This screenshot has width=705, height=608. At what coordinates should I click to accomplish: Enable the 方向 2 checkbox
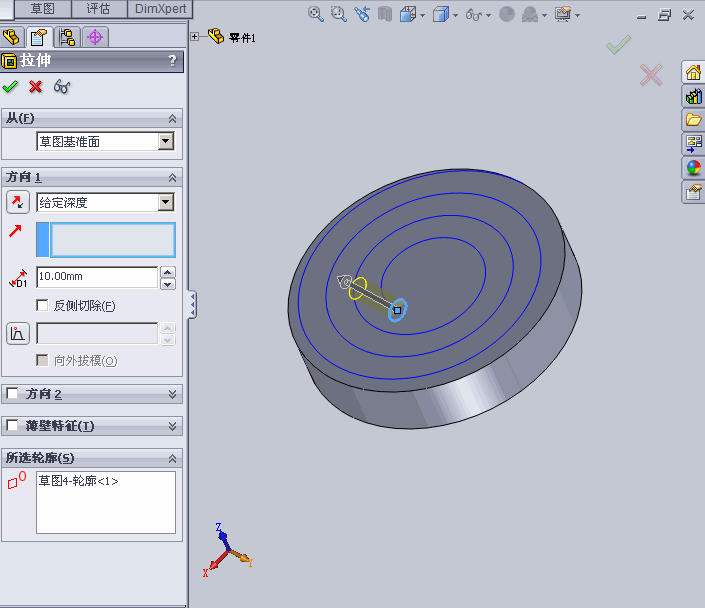[x=12, y=393]
